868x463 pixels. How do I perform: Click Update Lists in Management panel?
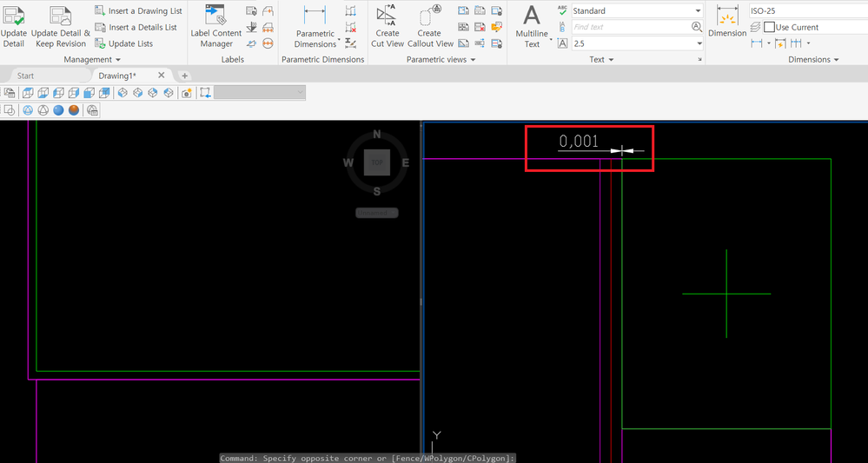click(124, 43)
